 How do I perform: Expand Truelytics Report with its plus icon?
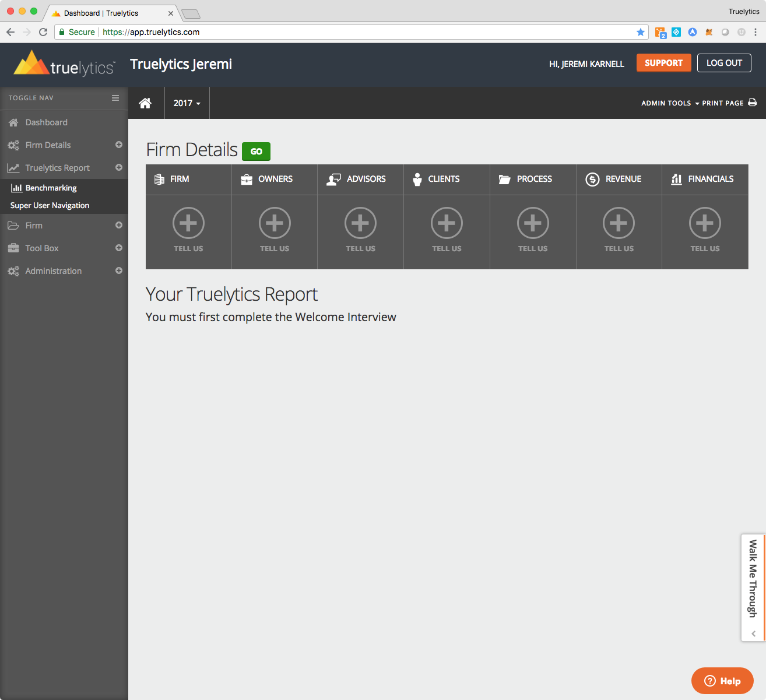(119, 167)
